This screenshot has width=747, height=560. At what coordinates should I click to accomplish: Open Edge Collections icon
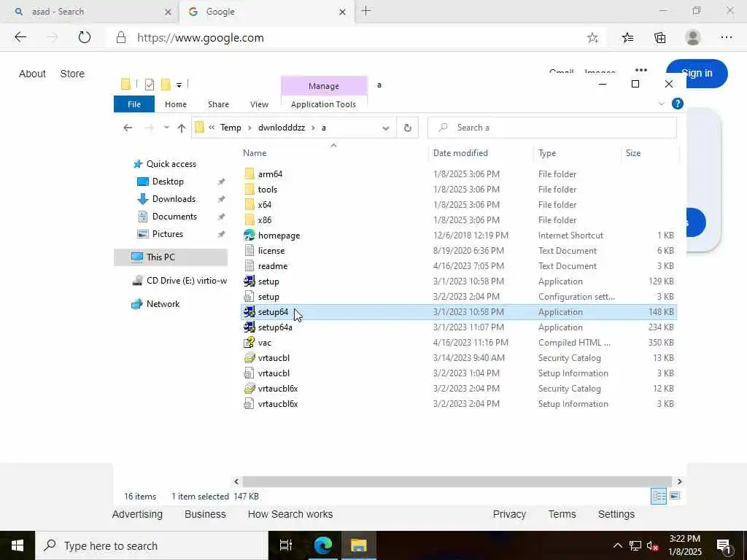click(x=659, y=38)
